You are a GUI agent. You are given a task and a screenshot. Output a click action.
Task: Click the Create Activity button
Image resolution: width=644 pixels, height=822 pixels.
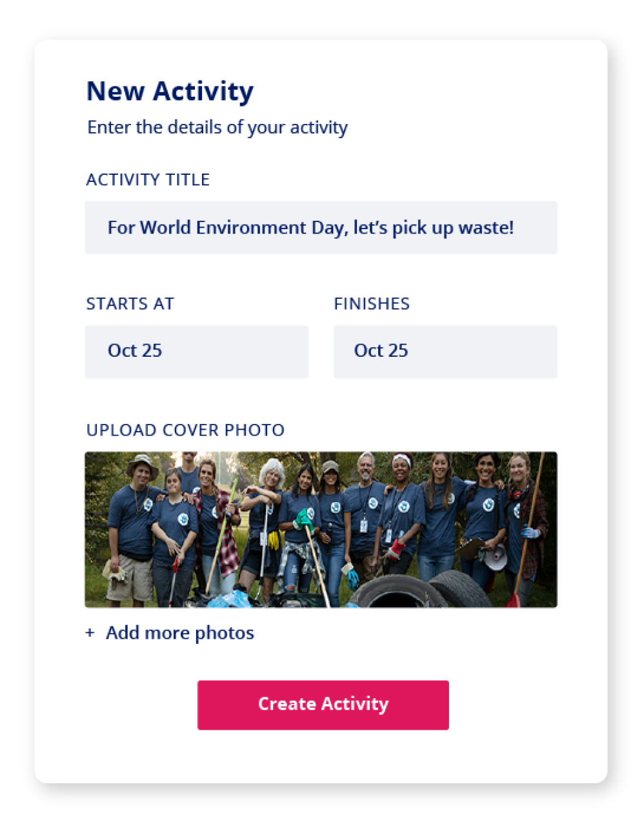click(x=323, y=705)
